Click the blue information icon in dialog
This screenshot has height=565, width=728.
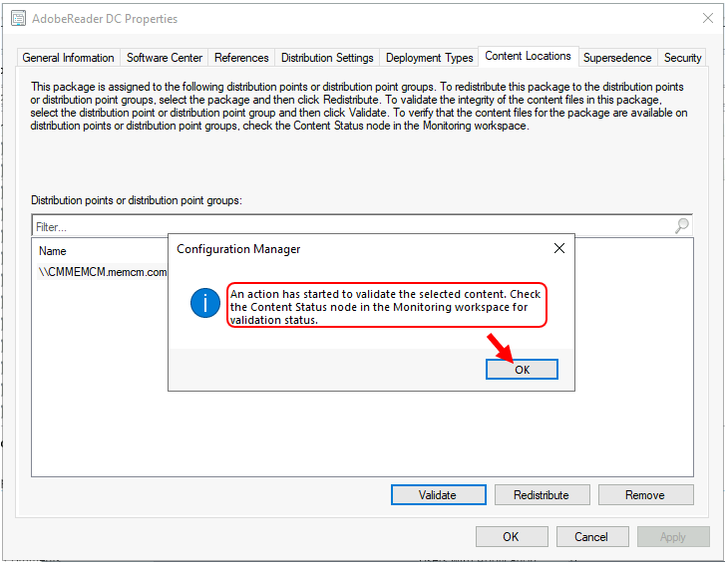point(204,303)
